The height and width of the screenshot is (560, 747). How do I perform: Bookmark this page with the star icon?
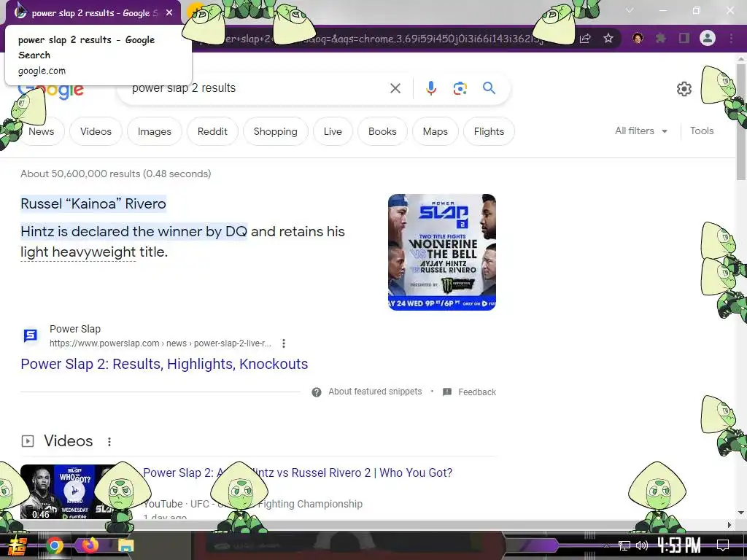[608, 38]
